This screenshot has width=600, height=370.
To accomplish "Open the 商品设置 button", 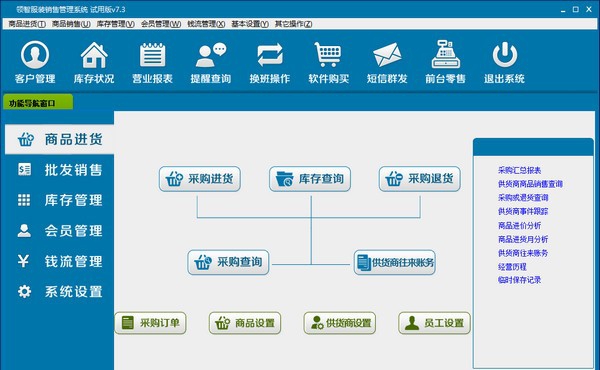I will (x=245, y=323).
